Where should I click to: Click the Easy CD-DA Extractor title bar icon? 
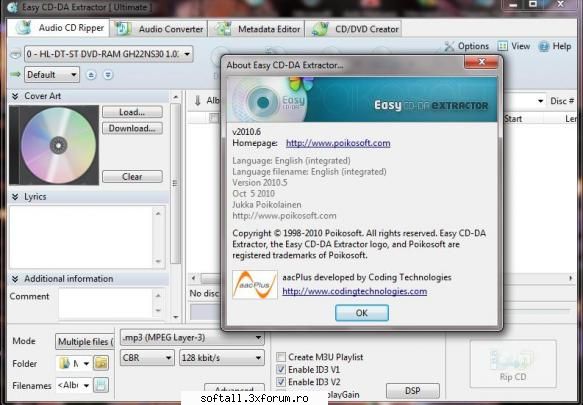(13, 7)
